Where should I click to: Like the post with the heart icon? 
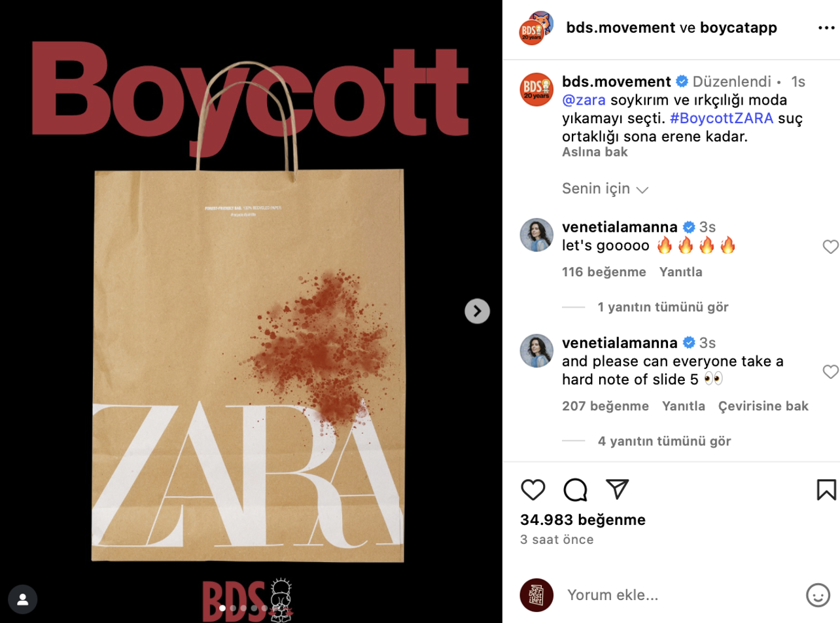tap(533, 489)
